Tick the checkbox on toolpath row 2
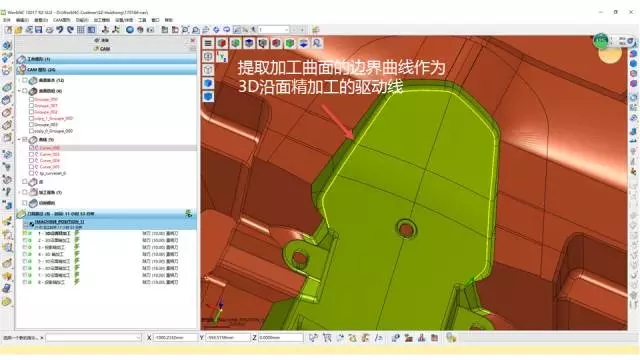640x360 pixels. coord(25,240)
